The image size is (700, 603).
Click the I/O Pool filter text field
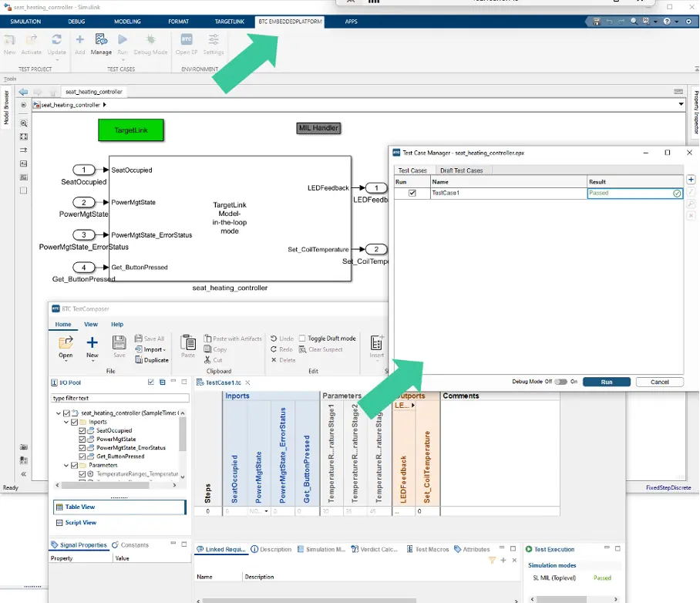[x=116, y=398]
